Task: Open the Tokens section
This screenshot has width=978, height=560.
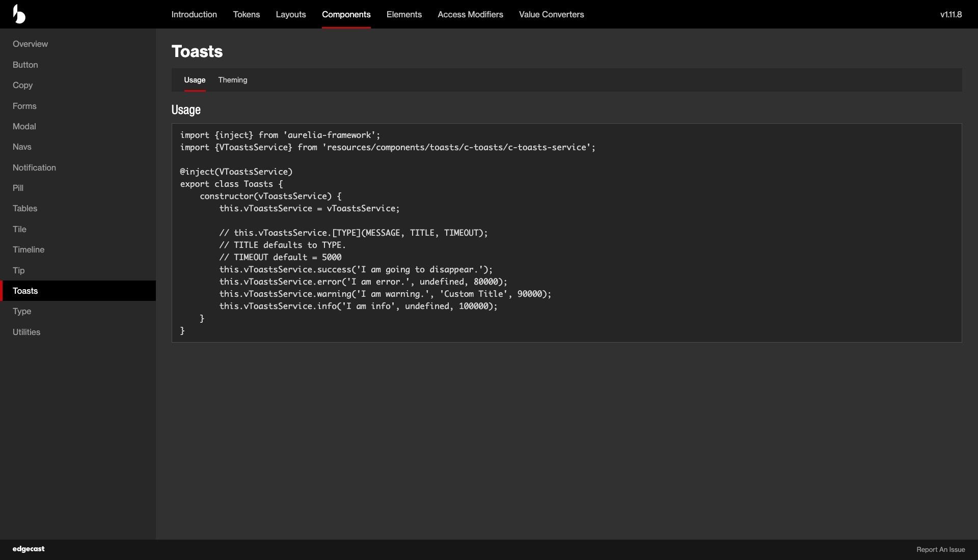Action: [247, 14]
